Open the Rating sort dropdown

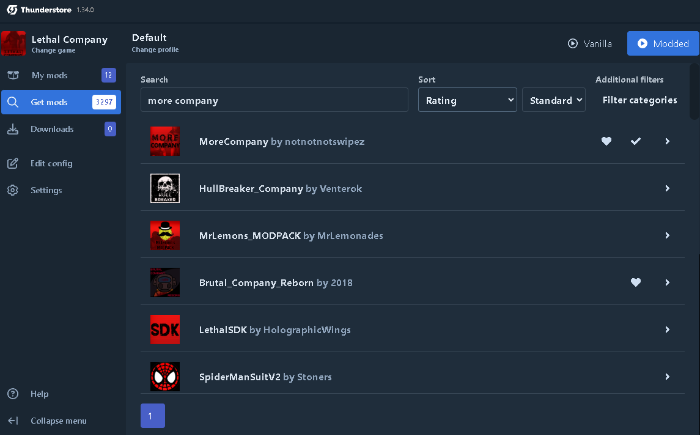click(467, 100)
